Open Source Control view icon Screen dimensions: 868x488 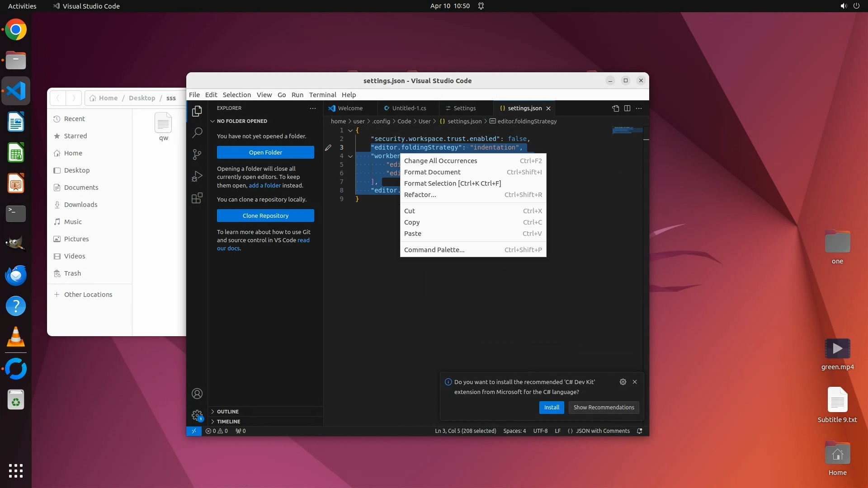click(197, 155)
